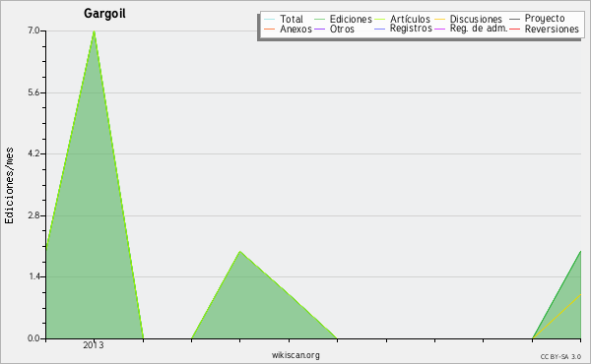
Task: Click the Artículos legend entry
Action: pos(403,19)
